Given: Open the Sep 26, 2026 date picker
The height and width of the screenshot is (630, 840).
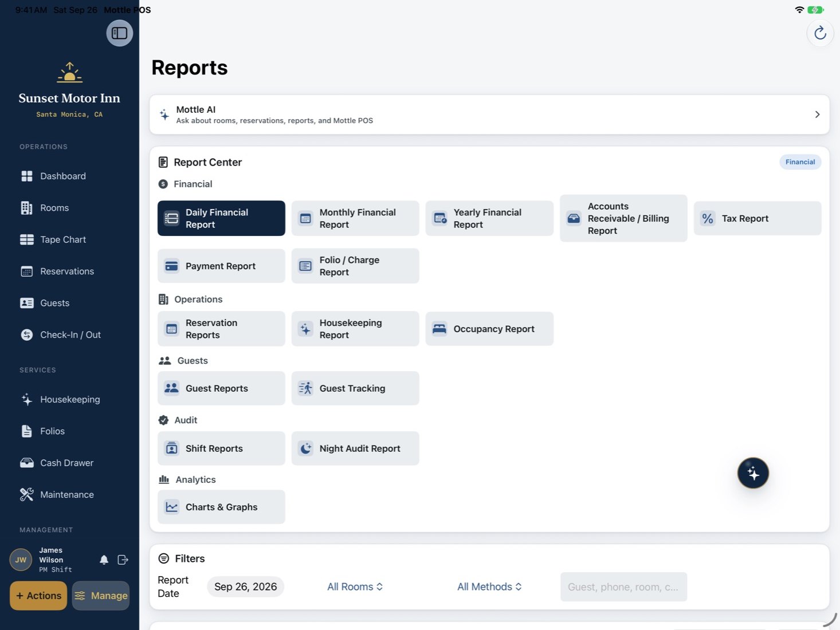Looking at the screenshot, I should coord(245,586).
